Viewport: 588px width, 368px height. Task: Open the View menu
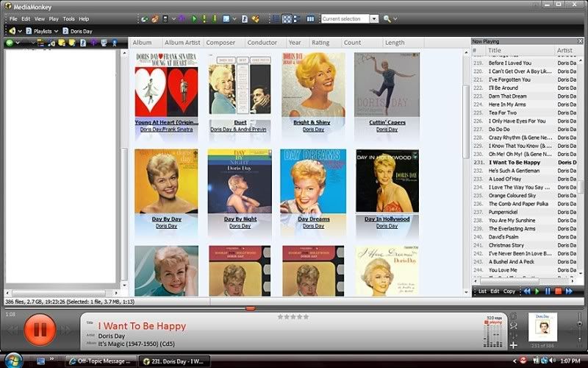point(39,18)
